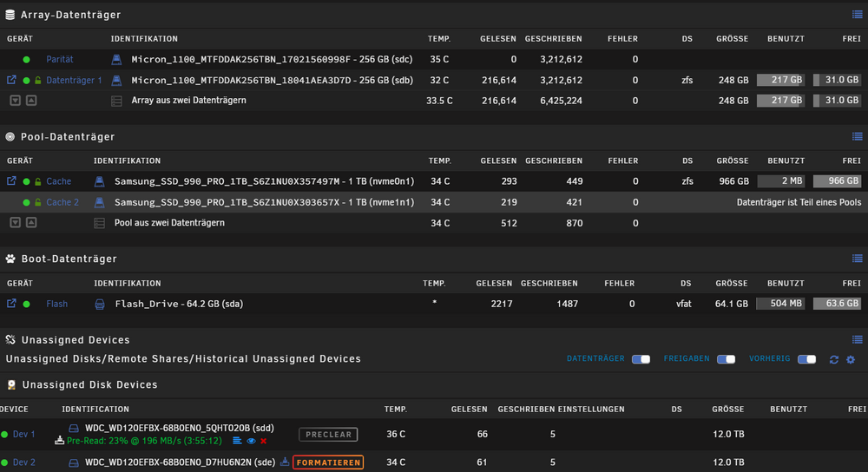The width and height of the screenshot is (868, 472).
Task: Open Datenträger 1 file browser icon
Action: click(11, 80)
